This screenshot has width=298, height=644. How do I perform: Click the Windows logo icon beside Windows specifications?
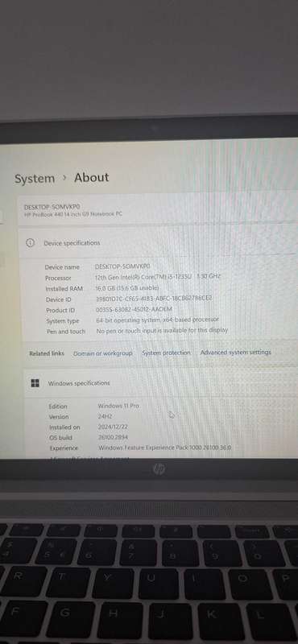[35, 383]
